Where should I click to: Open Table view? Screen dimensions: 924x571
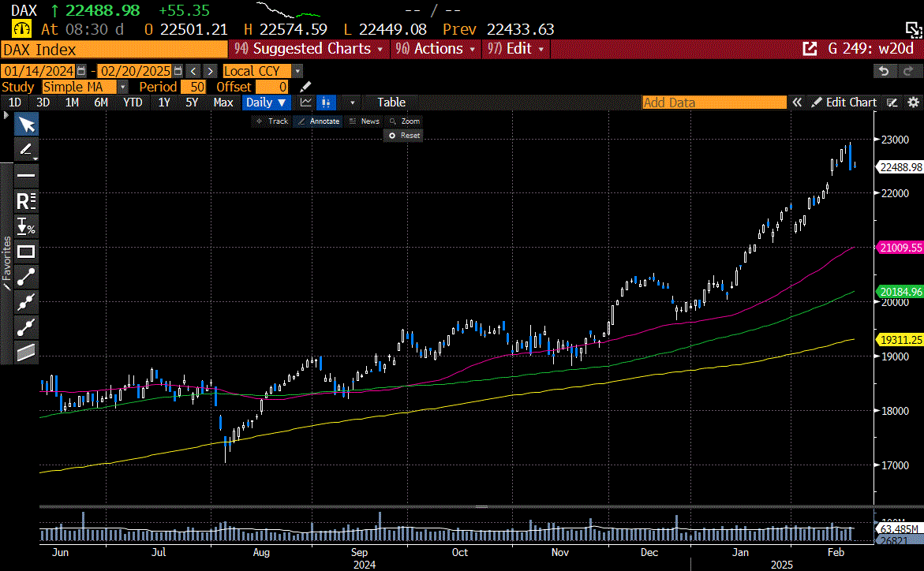click(x=391, y=102)
